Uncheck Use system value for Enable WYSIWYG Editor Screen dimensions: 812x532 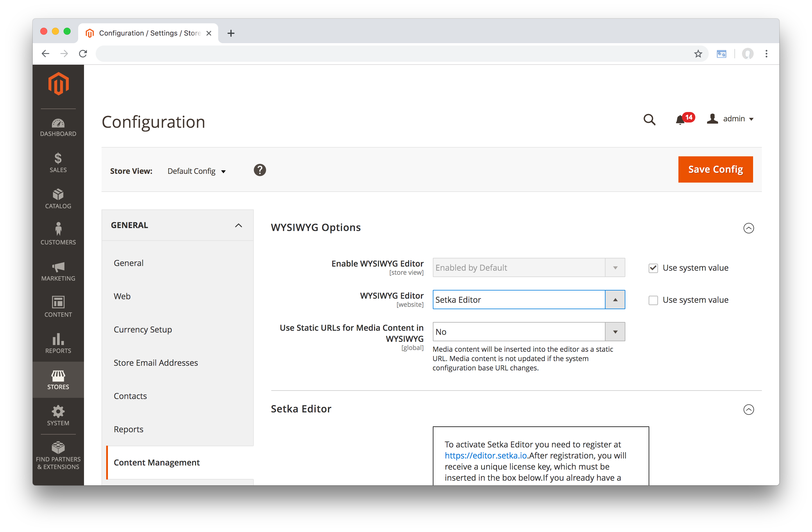(653, 268)
